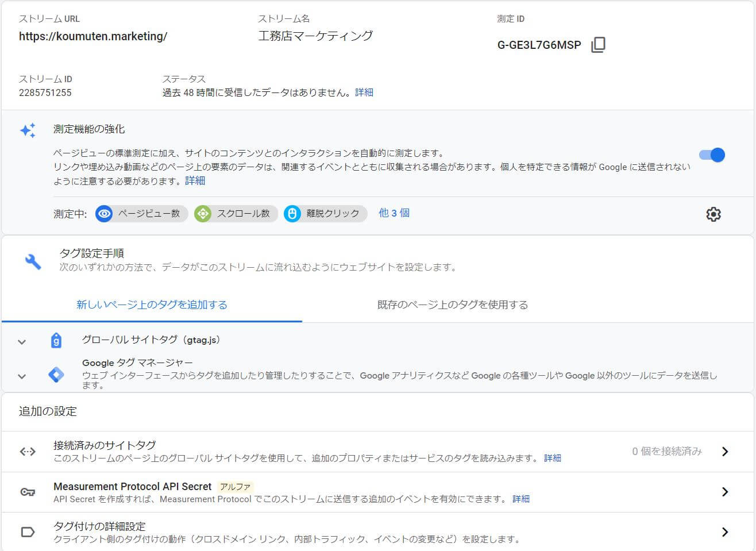Click the tag icon beside タグ付けの詳細設定
756x551 pixels.
27,532
